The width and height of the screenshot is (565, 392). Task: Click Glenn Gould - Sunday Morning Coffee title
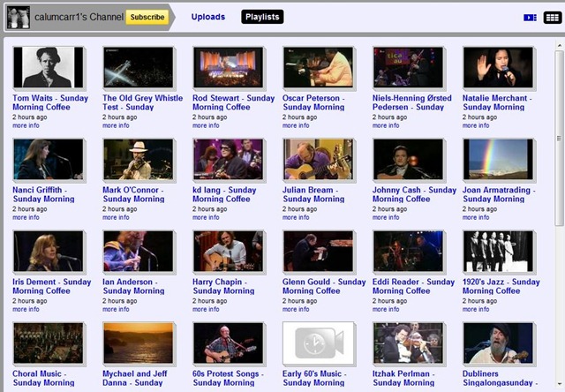(x=324, y=286)
